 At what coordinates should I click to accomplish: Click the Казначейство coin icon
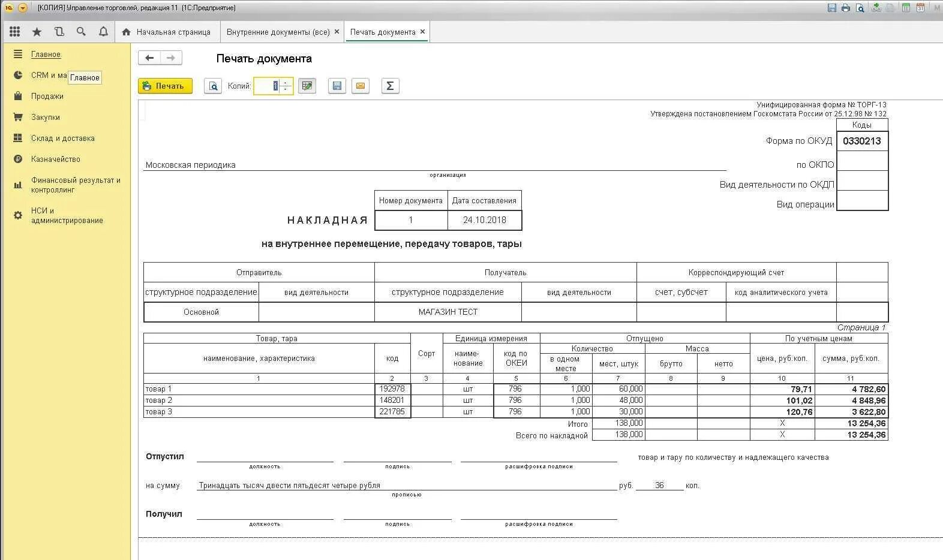18,159
